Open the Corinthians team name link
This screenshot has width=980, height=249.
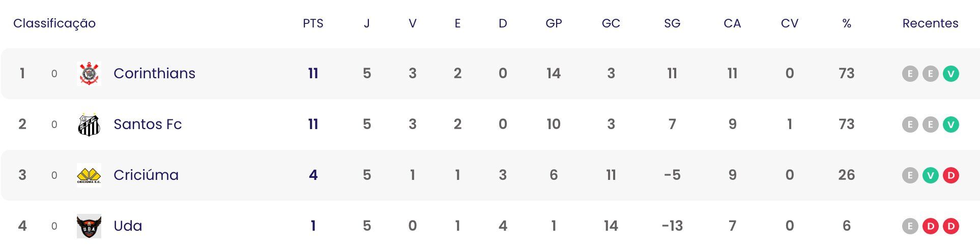154,73
